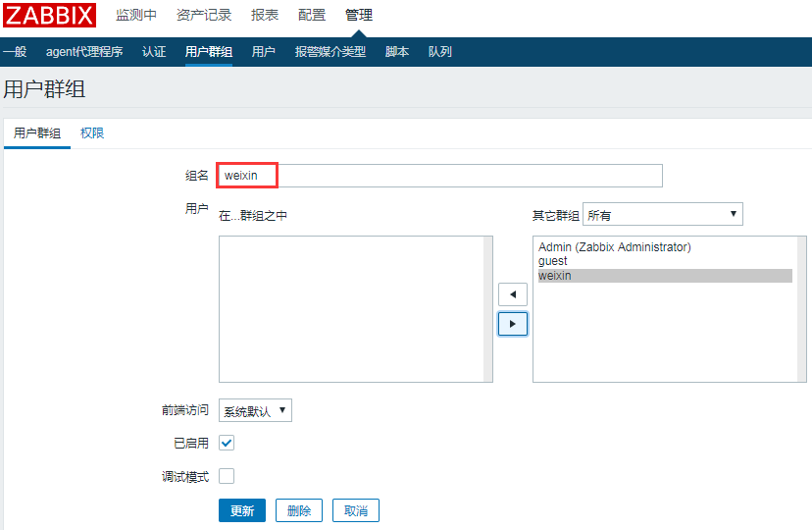Click the ZABBIX logo
812x530 pixels.
49,15
